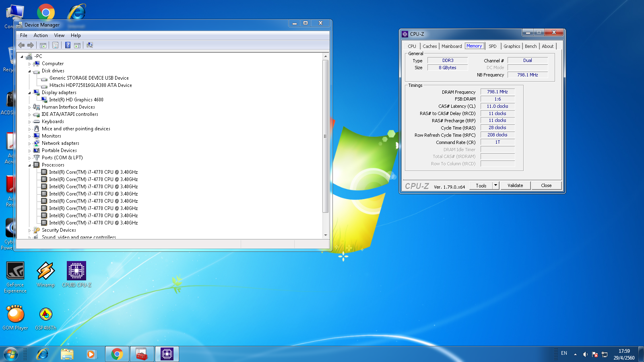Switch to the SPD tab in CPU-Z
Image resolution: width=644 pixels, height=362 pixels.
pos(493,46)
